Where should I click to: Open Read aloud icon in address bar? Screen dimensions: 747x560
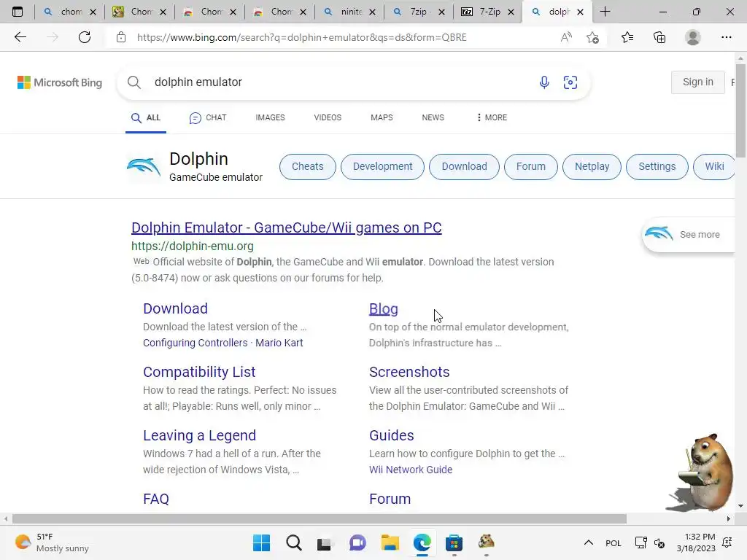pyautogui.click(x=566, y=37)
